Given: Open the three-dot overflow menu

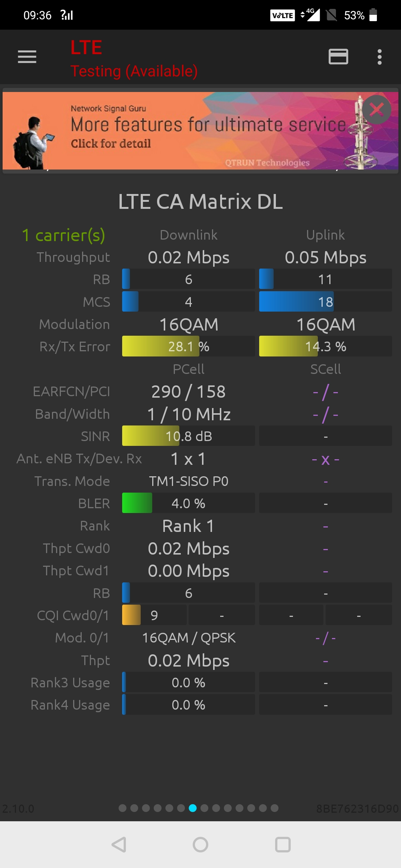Looking at the screenshot, I should [379, 57].
